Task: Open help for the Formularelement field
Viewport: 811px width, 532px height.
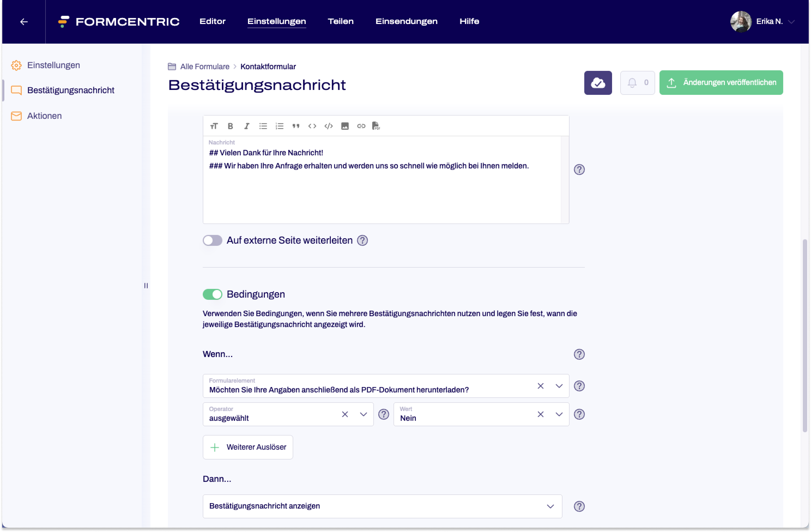Action: tap(579, 386)
